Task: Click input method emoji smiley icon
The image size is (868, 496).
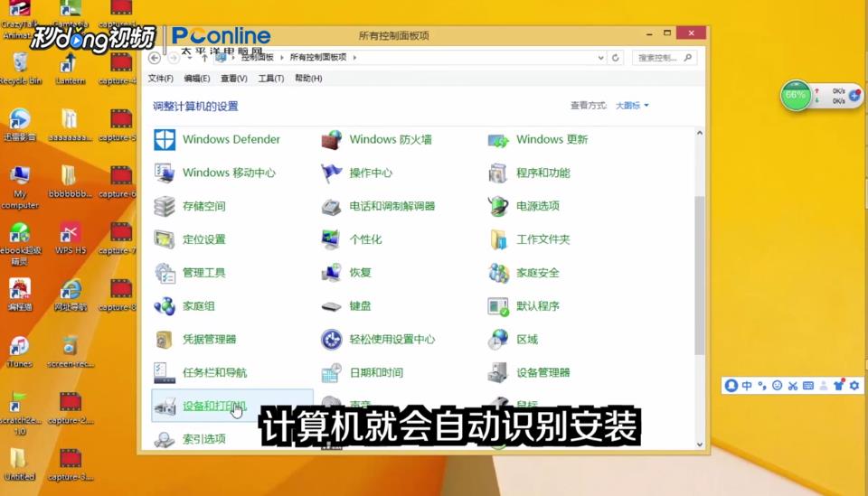Action: click(778, 386)
